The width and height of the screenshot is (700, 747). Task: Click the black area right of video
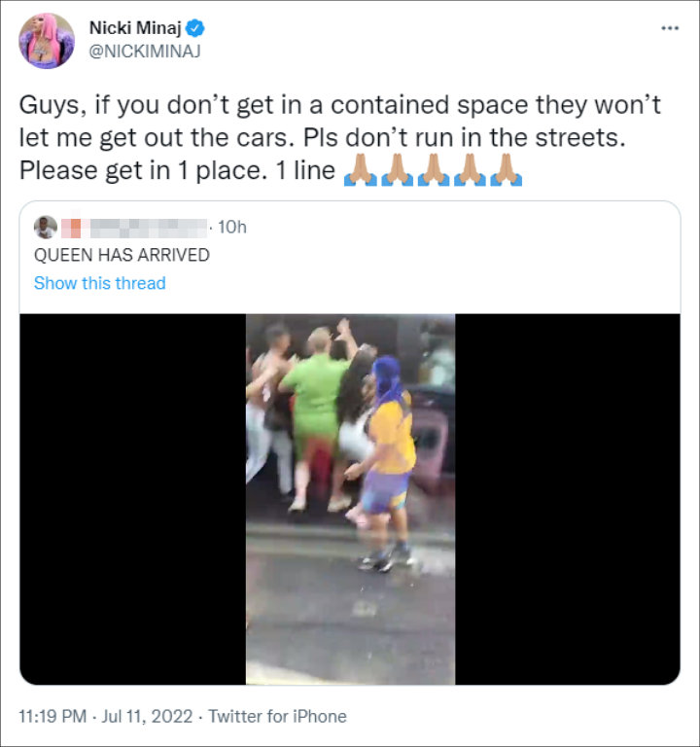point(567,499)
